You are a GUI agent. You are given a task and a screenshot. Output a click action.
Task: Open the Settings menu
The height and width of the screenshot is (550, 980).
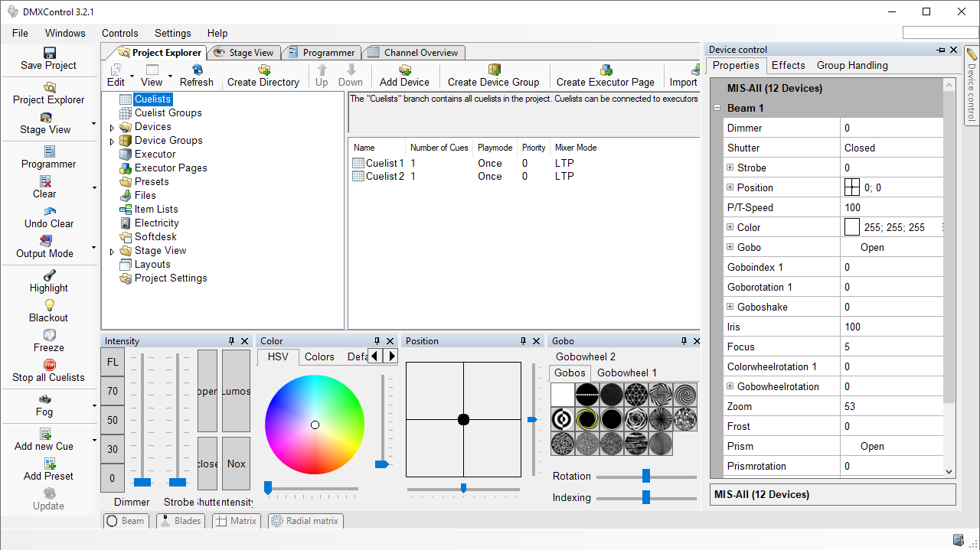172,33
